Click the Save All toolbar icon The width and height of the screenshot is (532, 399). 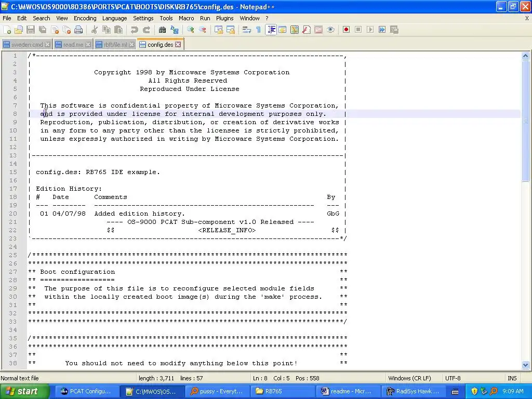coord(43,30)
